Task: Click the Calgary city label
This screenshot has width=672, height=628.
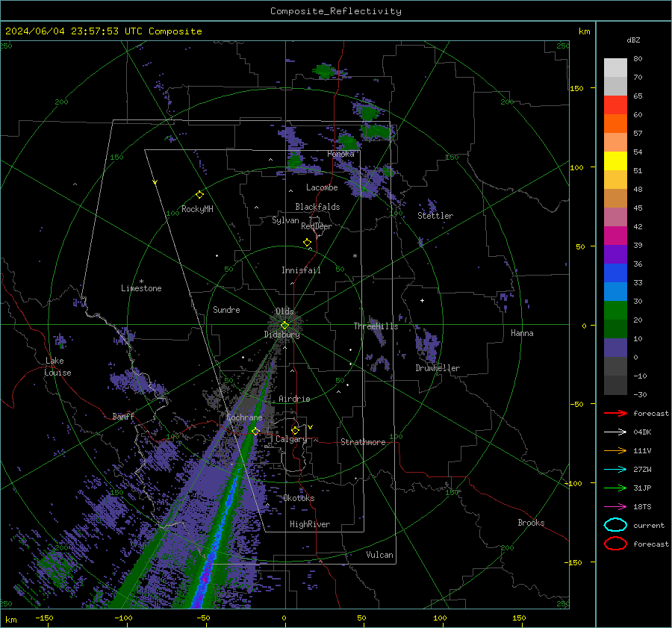Action: click(x=291, y=439)
